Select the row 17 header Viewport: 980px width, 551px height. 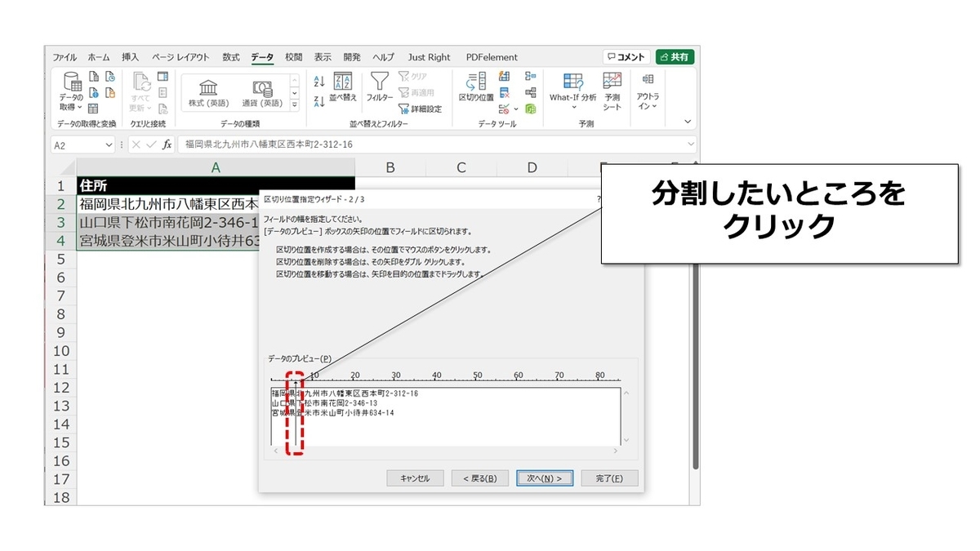(x=60, y=479)
